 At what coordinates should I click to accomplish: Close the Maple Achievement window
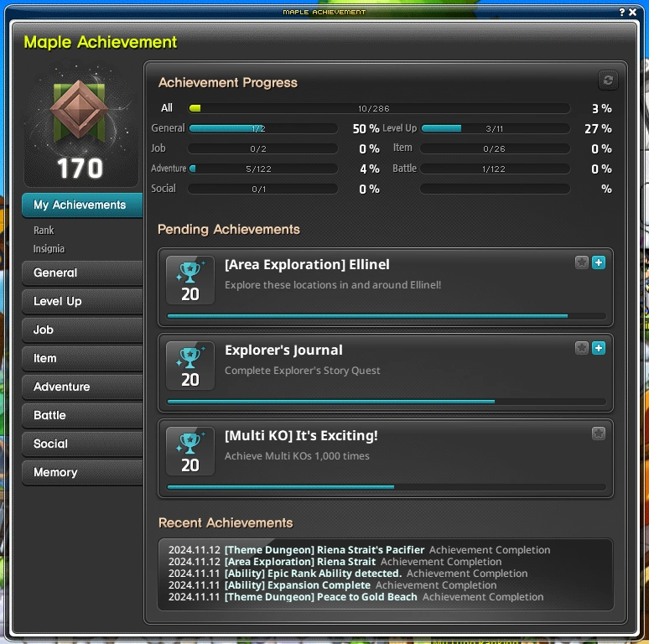tap(632, 12)
